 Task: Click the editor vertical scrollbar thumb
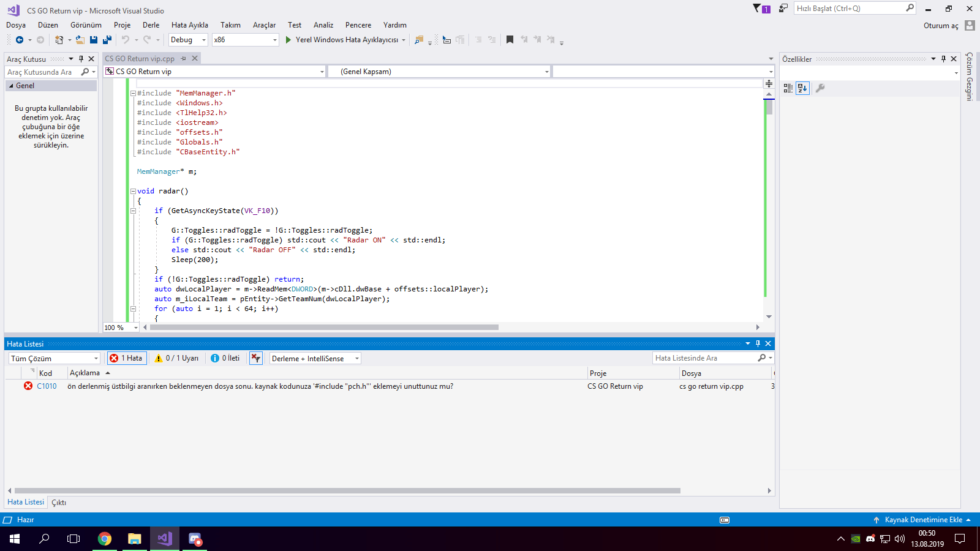769,108
